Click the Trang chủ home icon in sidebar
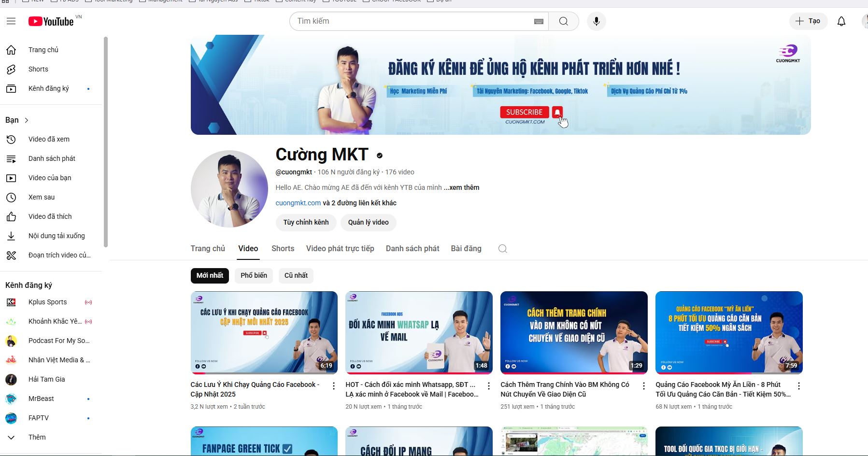 11,50
